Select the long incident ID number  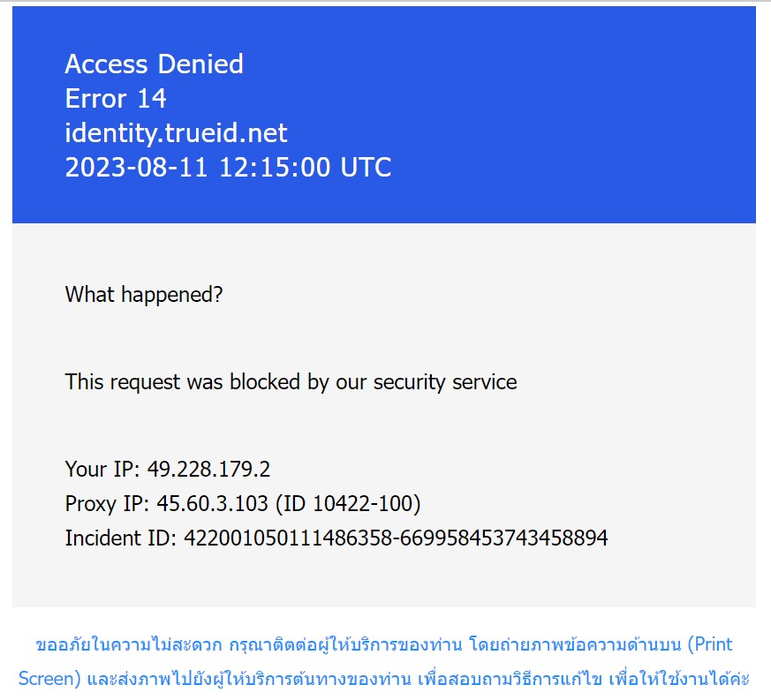click(395, 538)
